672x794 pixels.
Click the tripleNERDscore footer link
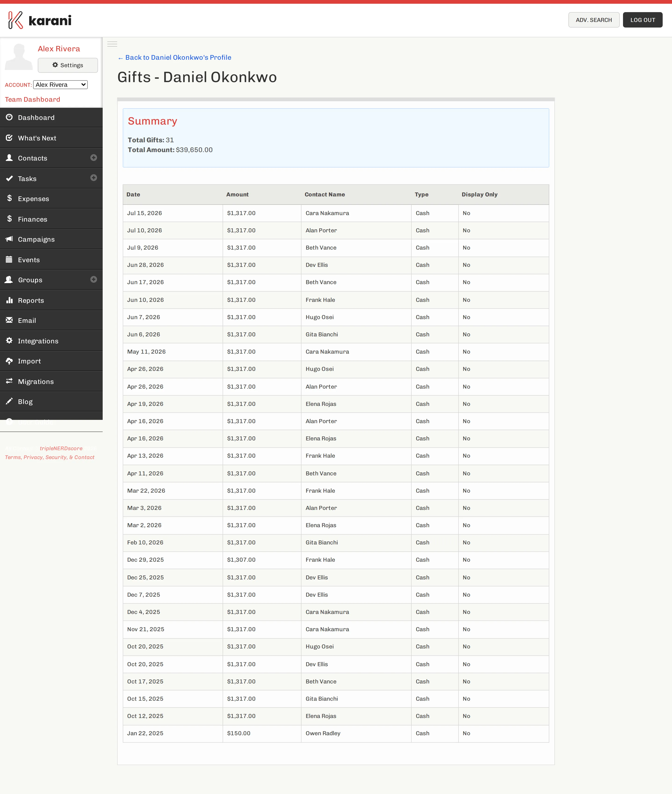(x=61, y=448)
